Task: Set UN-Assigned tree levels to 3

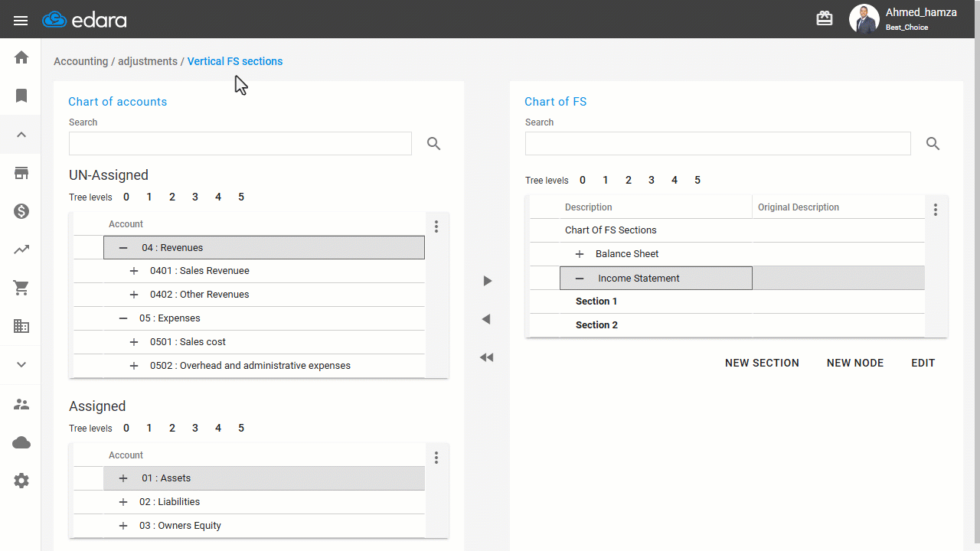Action: tap(195, 197)
